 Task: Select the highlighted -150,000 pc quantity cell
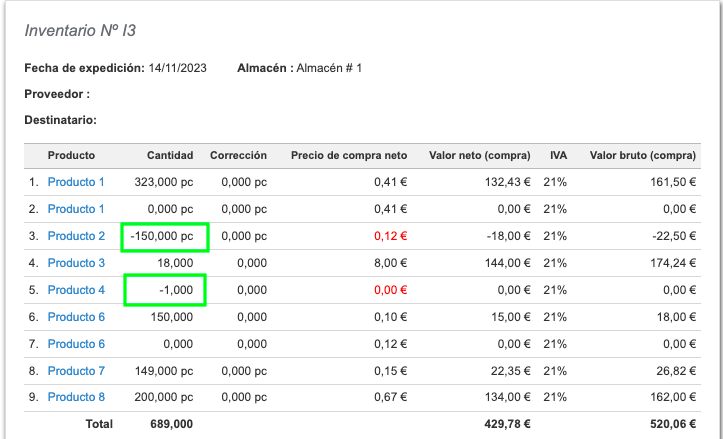tap(165, 237)
